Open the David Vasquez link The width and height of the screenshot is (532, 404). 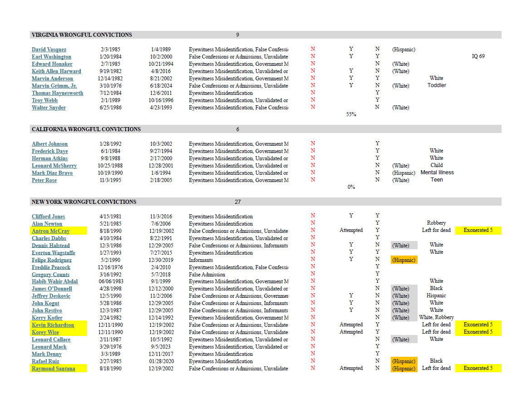(x=49, y=49)
